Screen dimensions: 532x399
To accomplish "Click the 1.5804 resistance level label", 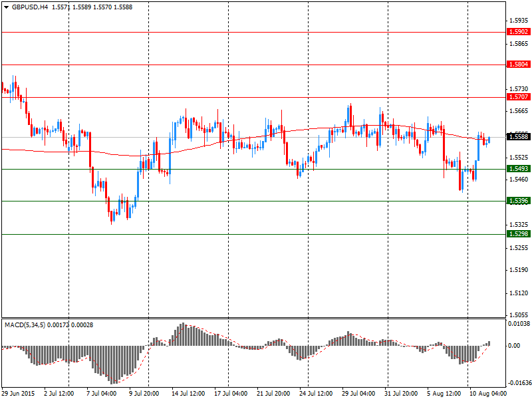I will click(x=519, y=65).
